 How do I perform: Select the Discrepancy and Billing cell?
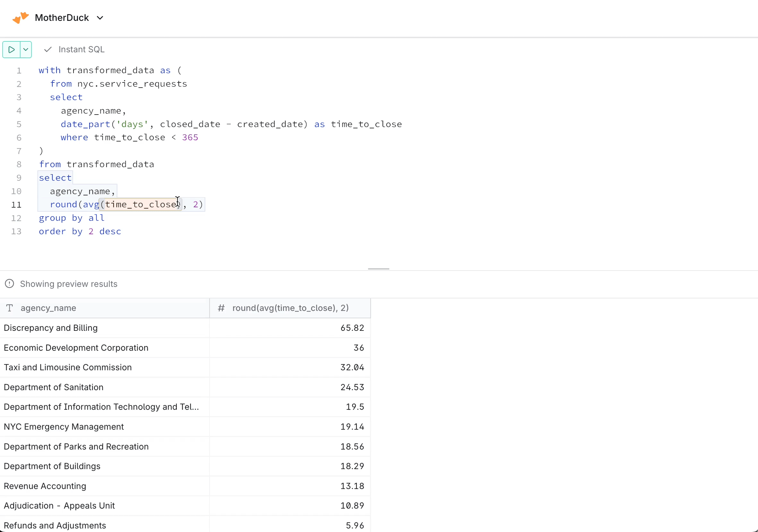50,328
